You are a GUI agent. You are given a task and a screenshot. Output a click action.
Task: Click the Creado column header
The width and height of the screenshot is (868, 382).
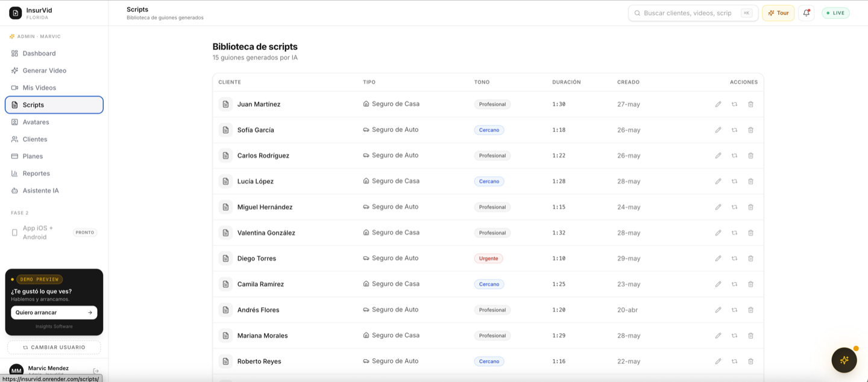628,82
